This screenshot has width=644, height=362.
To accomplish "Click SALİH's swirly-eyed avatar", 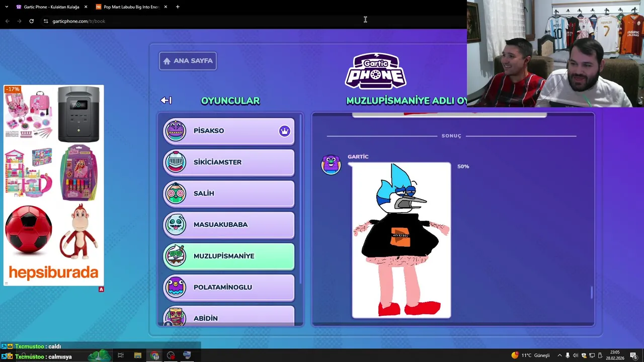I will pyautogui.click(x=176, y=194).
